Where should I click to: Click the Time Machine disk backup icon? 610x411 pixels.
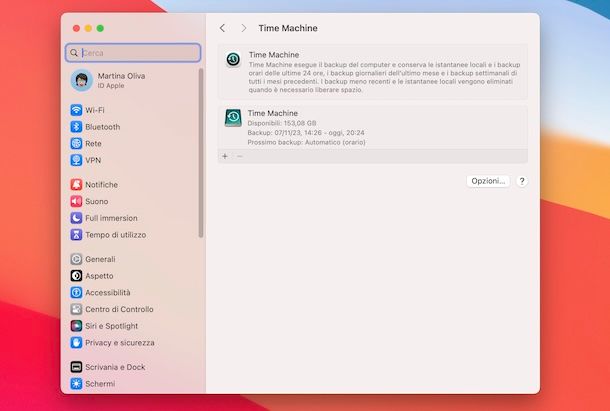click(233, 118)
